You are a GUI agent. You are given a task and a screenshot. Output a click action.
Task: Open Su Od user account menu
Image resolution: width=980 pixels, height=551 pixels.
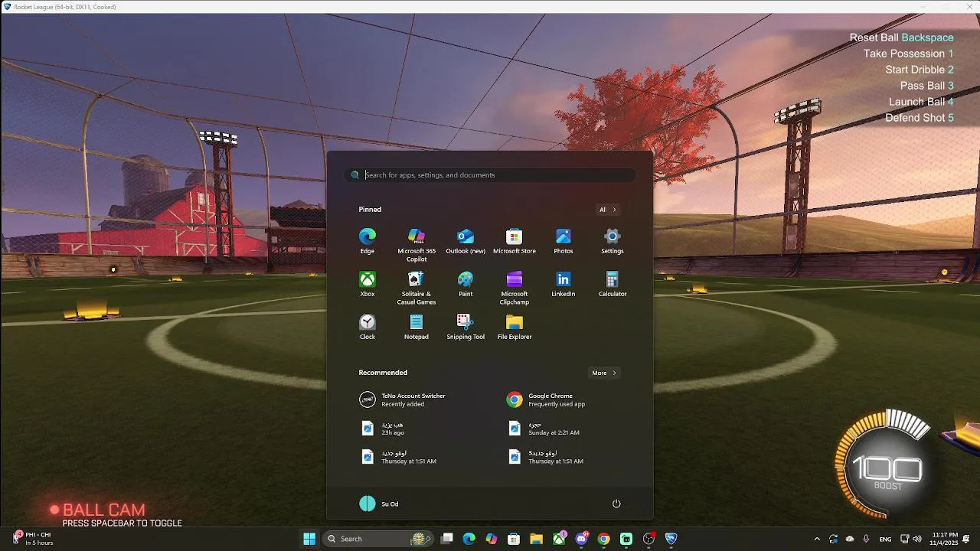click(x=379, y=504)
